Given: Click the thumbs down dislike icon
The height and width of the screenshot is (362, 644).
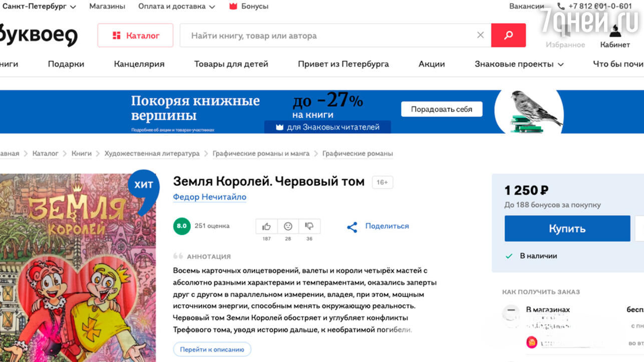Looking at the screenshot, I should tap(309, 227).
